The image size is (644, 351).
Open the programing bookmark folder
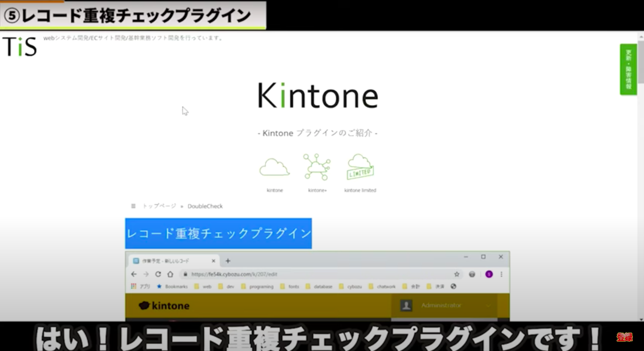[x=257, y=287]
